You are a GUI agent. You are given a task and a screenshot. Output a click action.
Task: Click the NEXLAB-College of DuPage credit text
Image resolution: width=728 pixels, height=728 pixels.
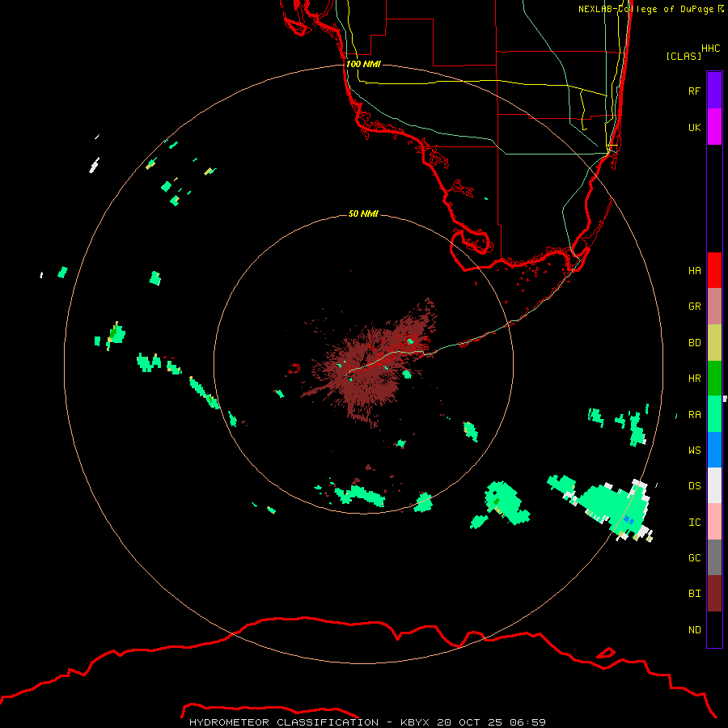coord(645,9)
